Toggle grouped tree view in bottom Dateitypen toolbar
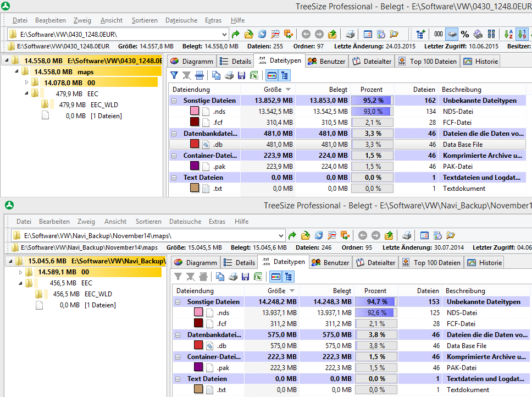The image size is (532, 397). [x=289, y=277]
